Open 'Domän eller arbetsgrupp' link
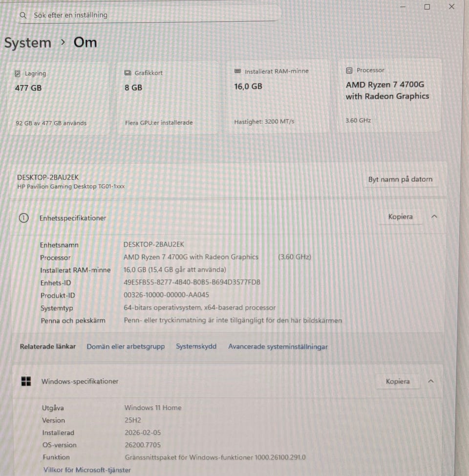This screenshot has width=469, height=476. click(x=126, y=346)
